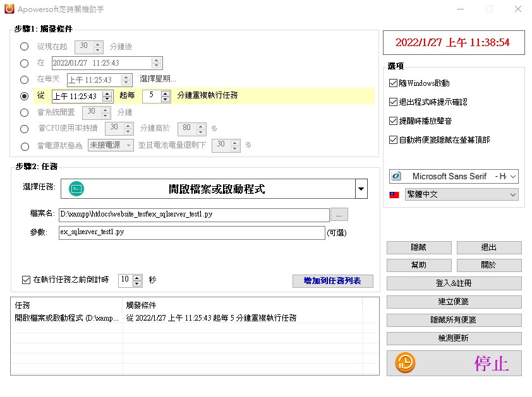Click the '參數' parameters input field
The image size is (532, 397).
(191, 232)
